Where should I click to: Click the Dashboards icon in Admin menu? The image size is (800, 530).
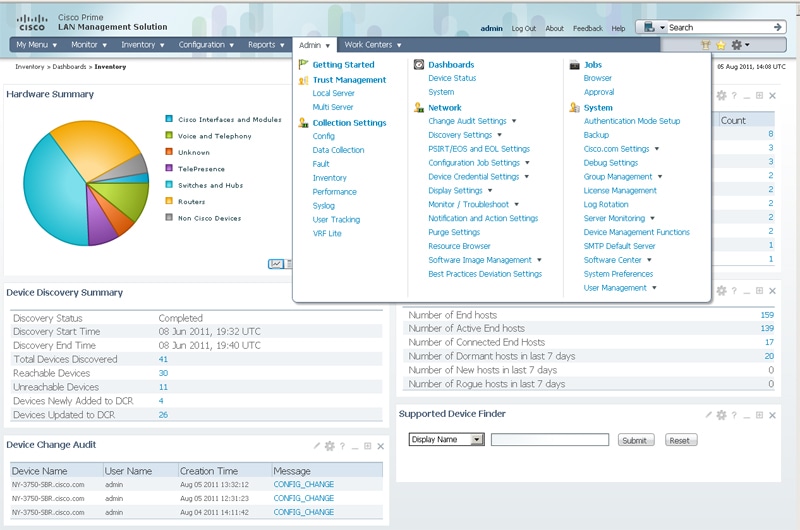tap(419, 64)
